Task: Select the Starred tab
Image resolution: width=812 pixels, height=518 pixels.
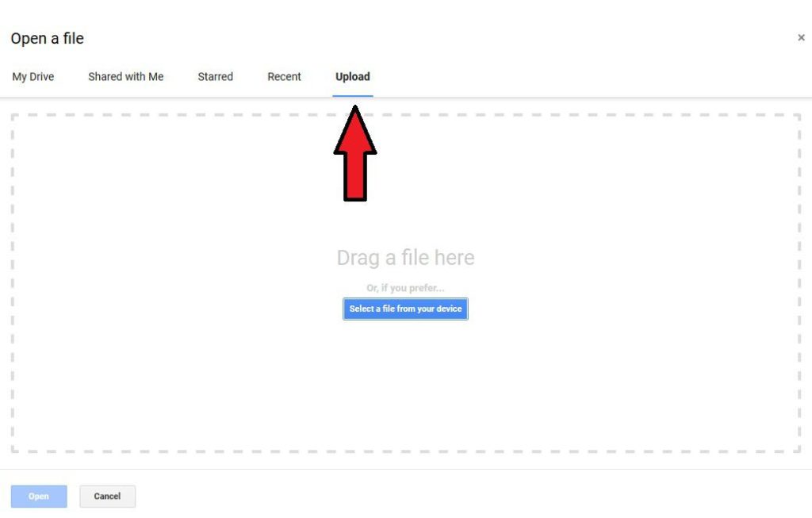Action: pos(215,77)
